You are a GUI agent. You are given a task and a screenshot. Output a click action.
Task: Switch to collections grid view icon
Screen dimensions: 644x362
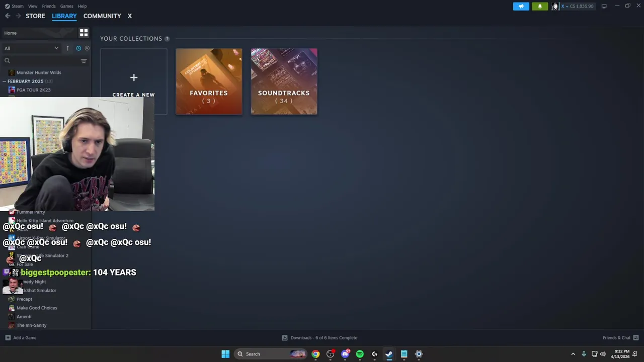click(x=84, y=33)
